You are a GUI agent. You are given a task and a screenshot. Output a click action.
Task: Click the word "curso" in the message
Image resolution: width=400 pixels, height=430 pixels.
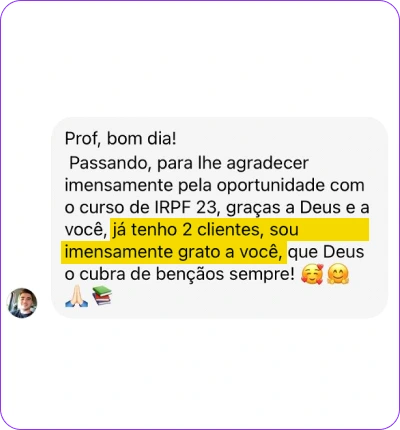point(102,207)
